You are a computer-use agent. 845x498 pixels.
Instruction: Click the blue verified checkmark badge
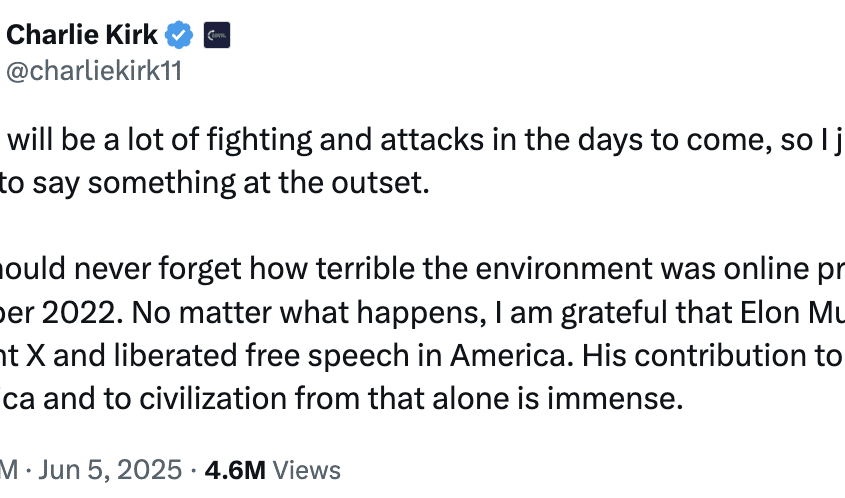click(x=179, y=35)
